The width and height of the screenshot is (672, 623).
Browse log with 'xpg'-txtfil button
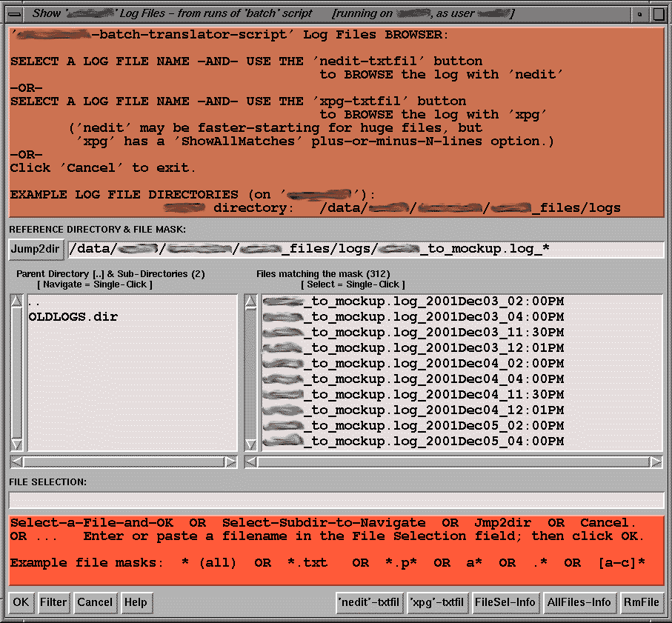437,602
